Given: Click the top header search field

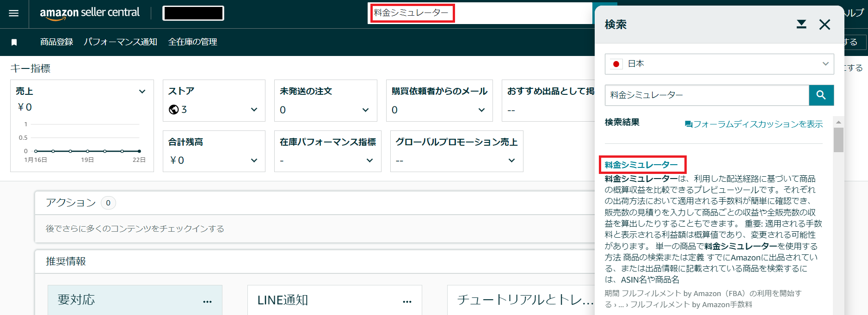Looking at the screenshot, I should click(x=480, y=13).
